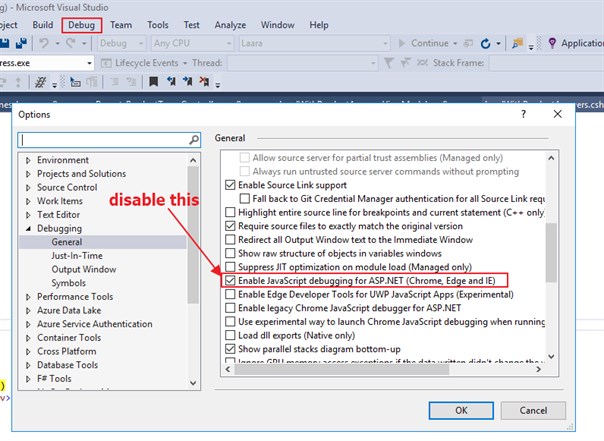Uncheck Enable Source Link support
The image size is (604, 441).
click(x=230, y=185)
